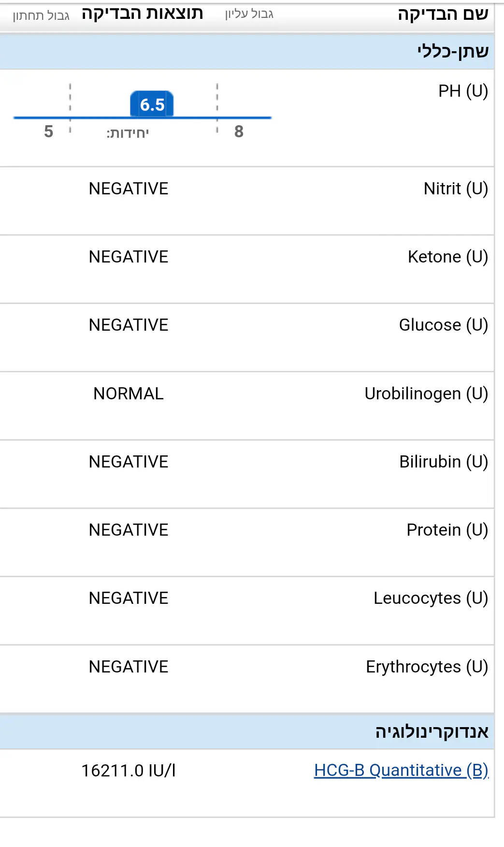The image size is (504, 847).
Task: Select the Urobilinogen (U) test name
Action: (426, 394)
